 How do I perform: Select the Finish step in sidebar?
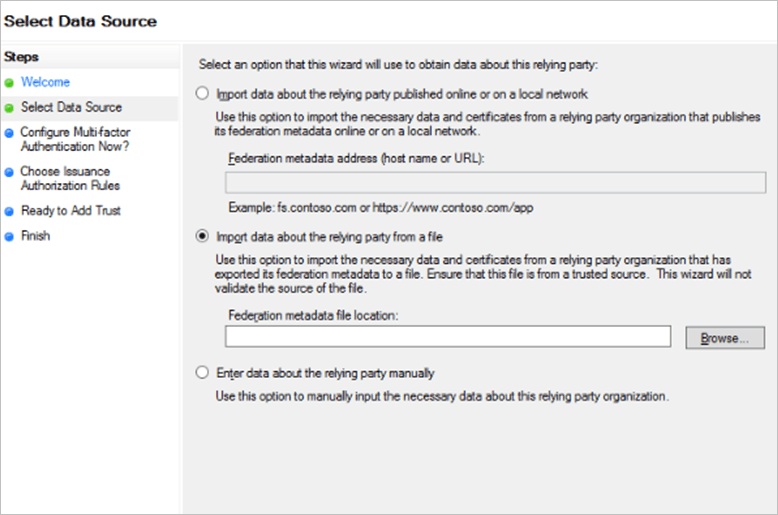click(x=35, y=236)
